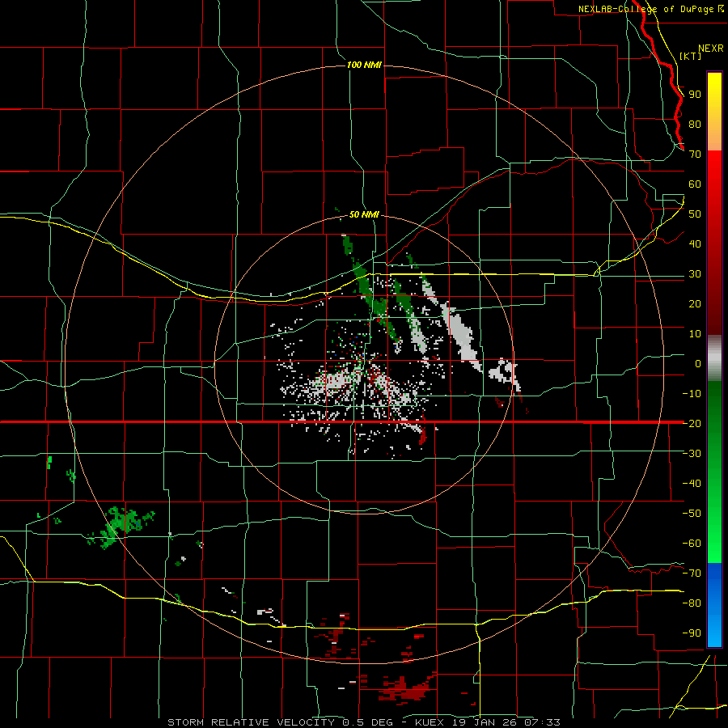Select the 90 value on the velocity scale
Viewport: 728px width, 728px height.
(x=695, y=95)
